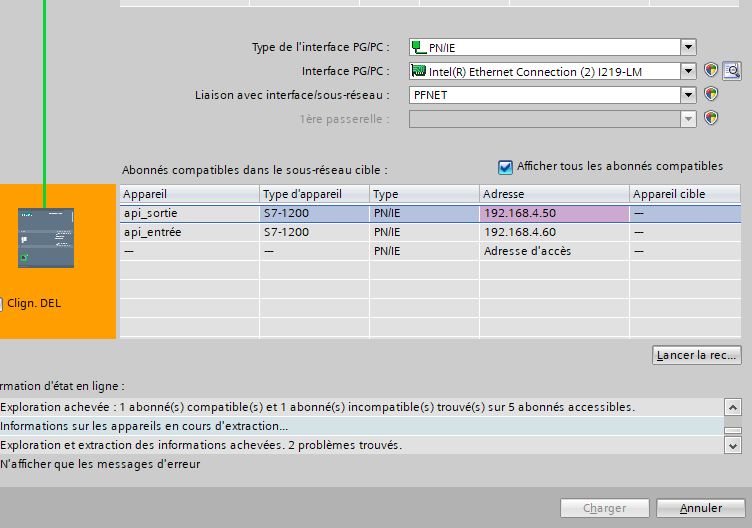Click the Charger button
This screenshot has height=528, width=752.
pos(605,508)
